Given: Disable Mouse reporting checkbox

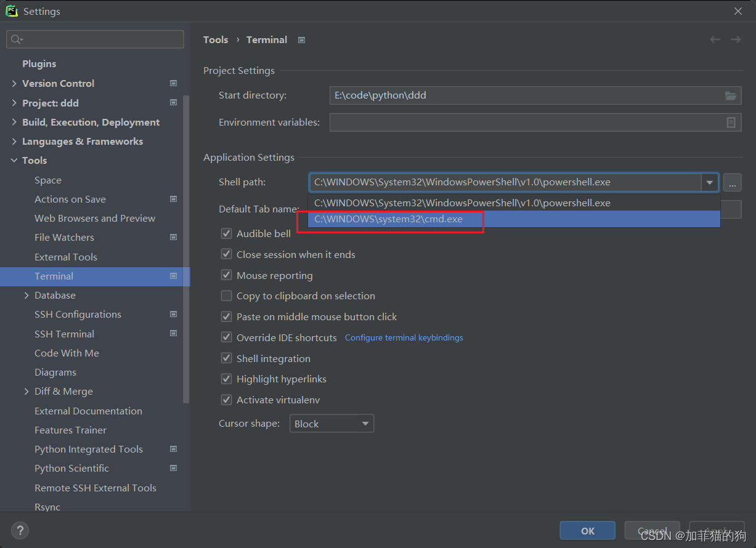Looking at the screenshot, I should (226, 275).
